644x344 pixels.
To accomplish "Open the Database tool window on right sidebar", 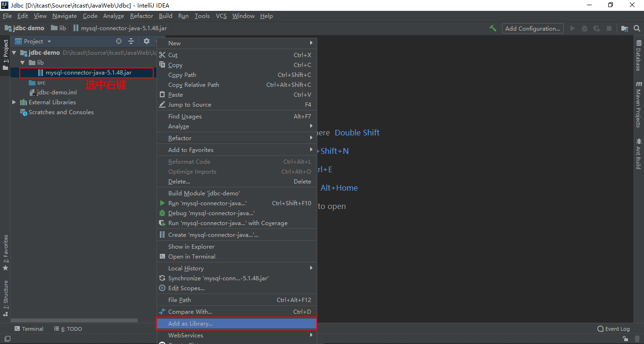I will 639,56.
